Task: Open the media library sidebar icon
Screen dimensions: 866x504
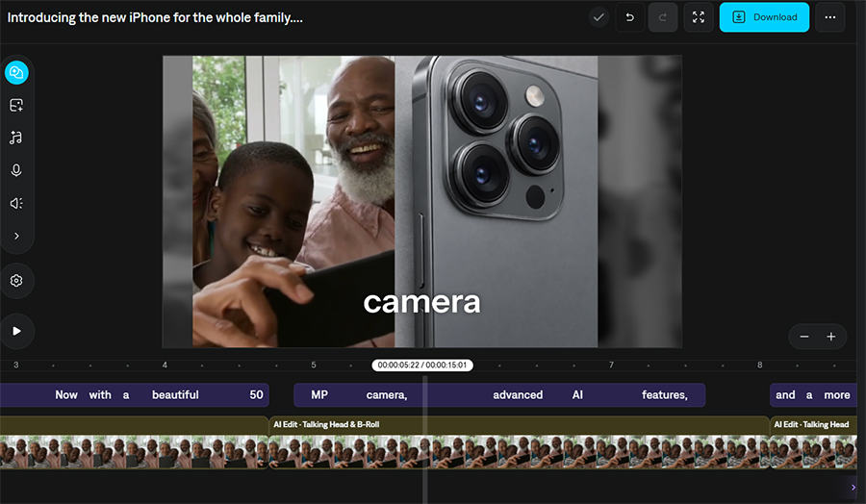Action: [16, 73]
